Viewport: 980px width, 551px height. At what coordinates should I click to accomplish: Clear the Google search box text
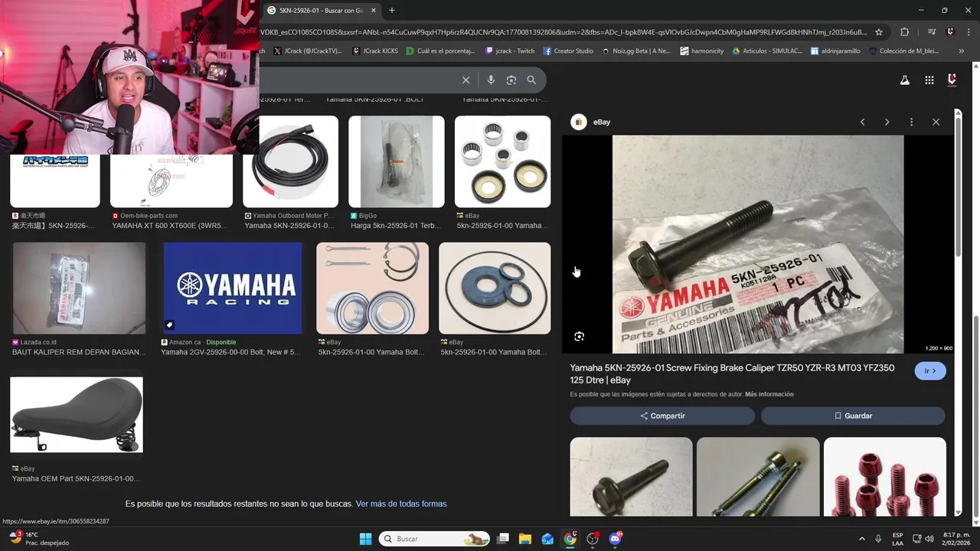tap(465, 80)
